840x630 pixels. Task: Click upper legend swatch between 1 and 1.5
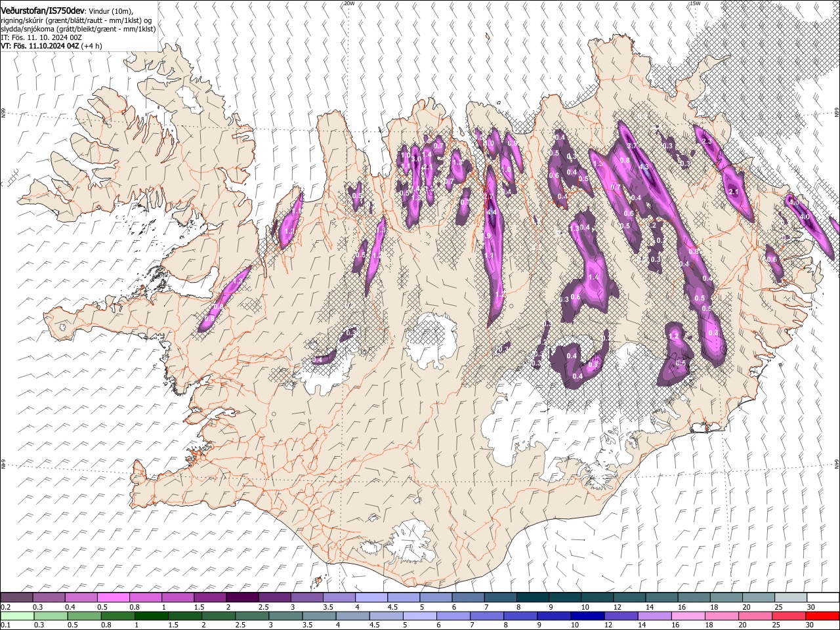pos(177,597)
